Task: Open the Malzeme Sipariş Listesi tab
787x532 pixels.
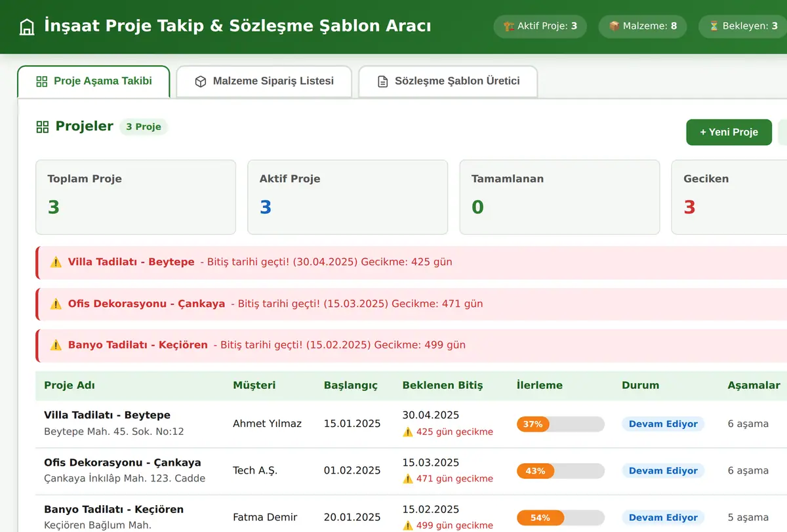Action: pos(264,81)
